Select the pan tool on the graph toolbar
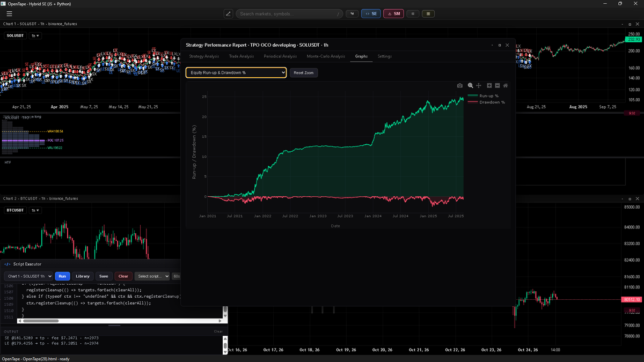This screenshot has height=362, width=644. pyautogui.click(x=479, y=85)
